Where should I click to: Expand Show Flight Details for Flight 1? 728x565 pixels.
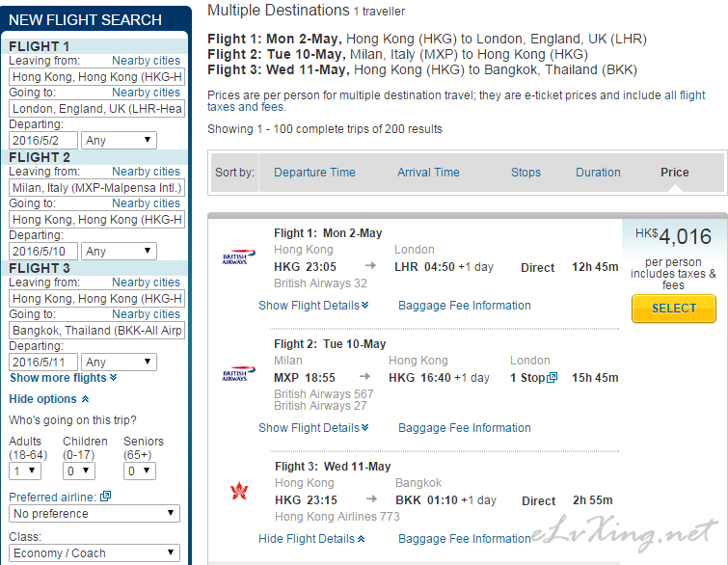(x=313, y=306)
